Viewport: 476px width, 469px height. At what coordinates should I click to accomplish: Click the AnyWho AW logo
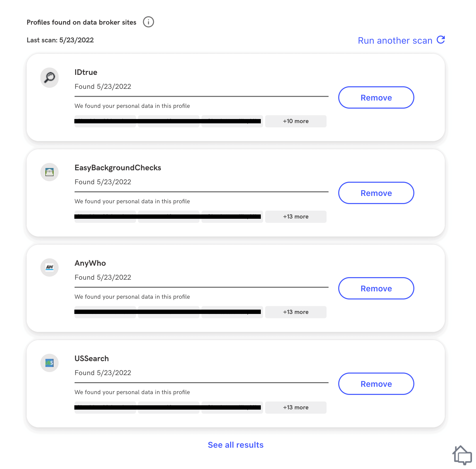pyautogui.click(x=49, y=267)
